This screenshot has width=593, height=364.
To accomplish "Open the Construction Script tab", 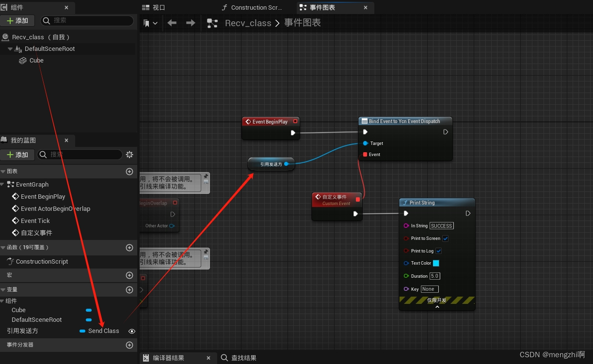I will (x=252, y=7).
